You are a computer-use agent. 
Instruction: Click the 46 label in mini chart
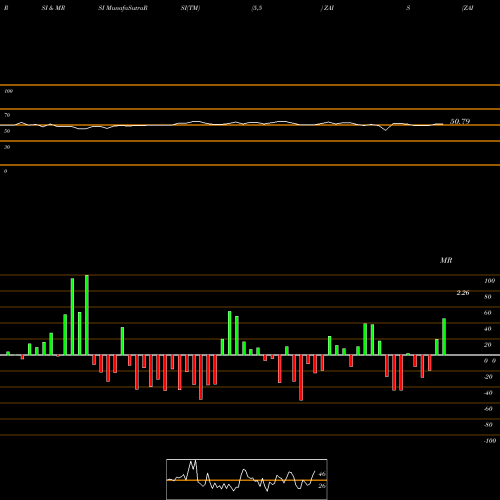322,474
